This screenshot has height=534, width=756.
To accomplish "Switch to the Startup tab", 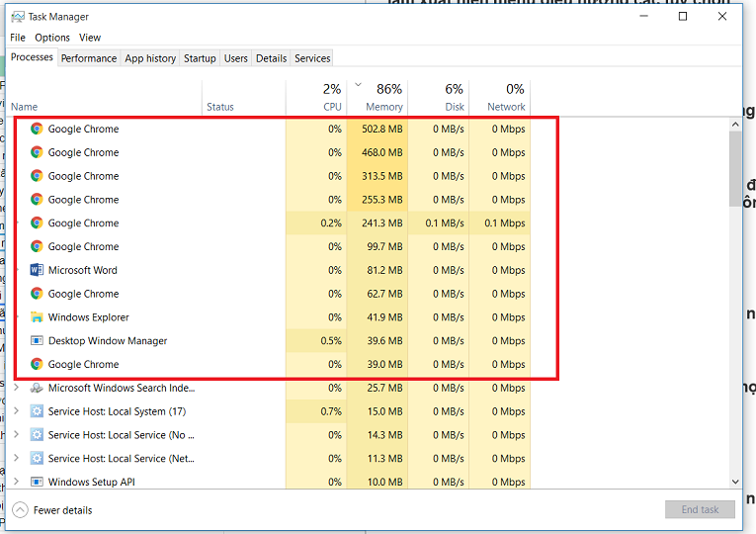I will click(x=200, y=58).
